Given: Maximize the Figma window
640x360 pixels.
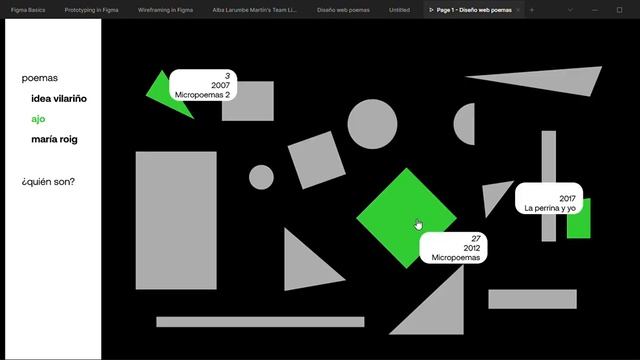Looking at the screenshot, I should pos(619,10).
